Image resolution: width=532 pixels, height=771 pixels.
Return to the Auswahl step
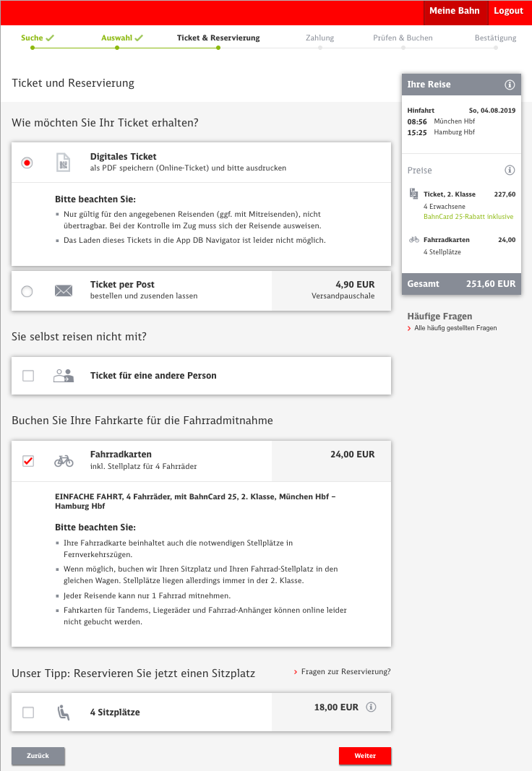click(116, 38)
